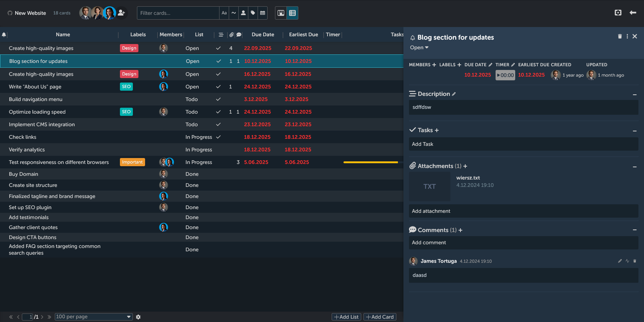Sort by Name column header

pos(63,34)
